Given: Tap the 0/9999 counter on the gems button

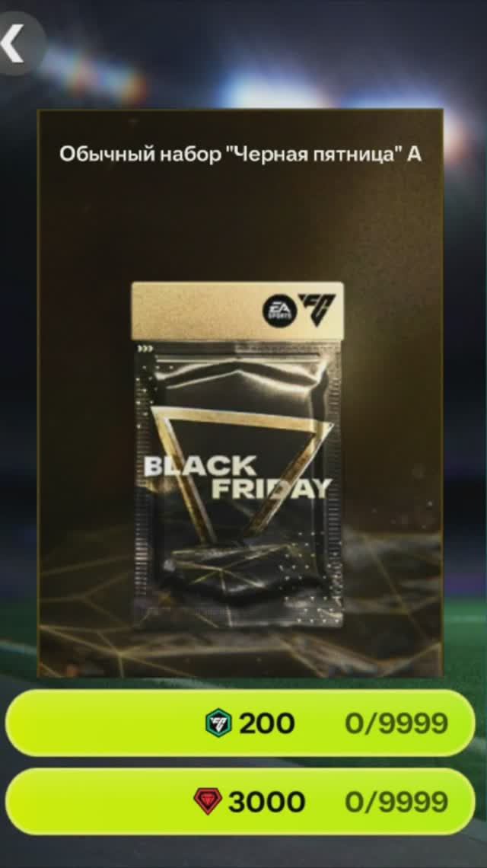Looking at the screenshot, I should [x=396, y=802].
